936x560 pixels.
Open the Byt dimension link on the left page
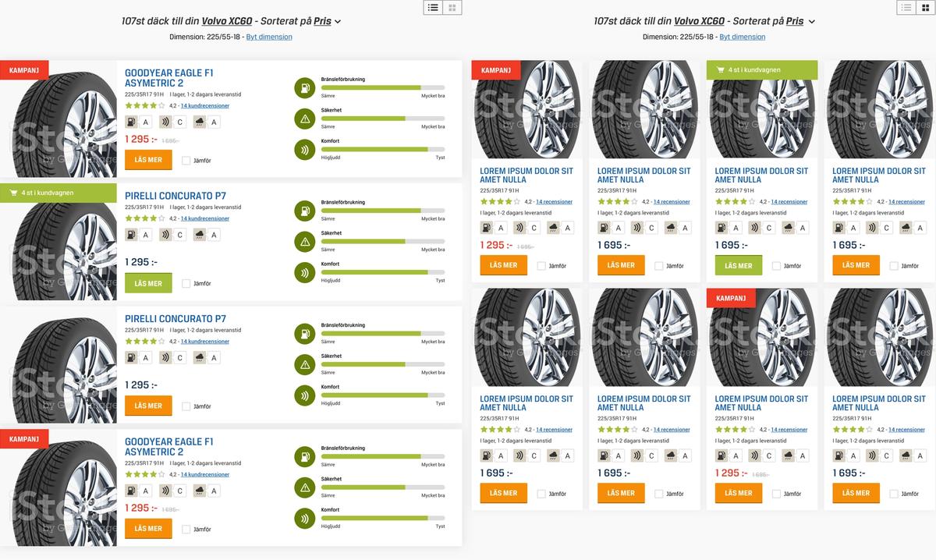point(269,37)
